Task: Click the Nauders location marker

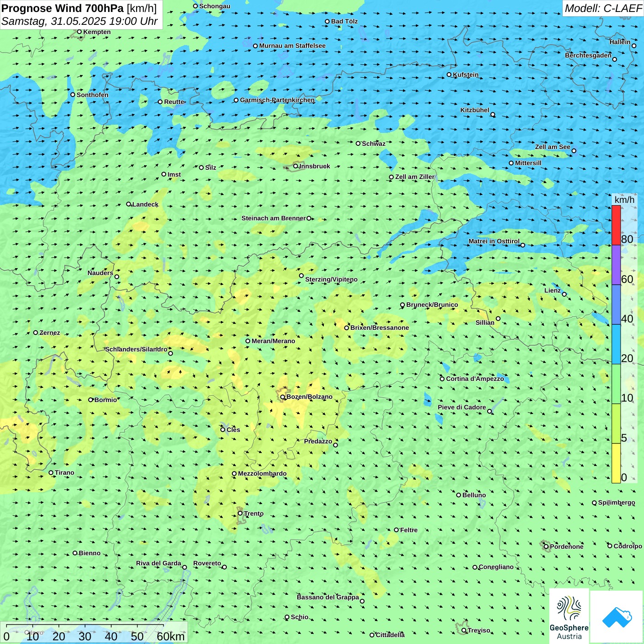Action: tap(117, 276)
